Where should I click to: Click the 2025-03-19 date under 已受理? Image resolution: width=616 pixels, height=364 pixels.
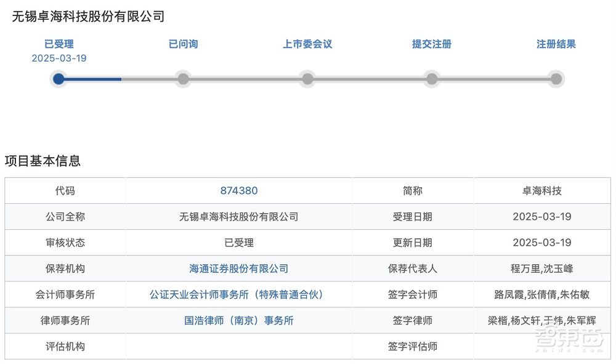coord(60,58)
